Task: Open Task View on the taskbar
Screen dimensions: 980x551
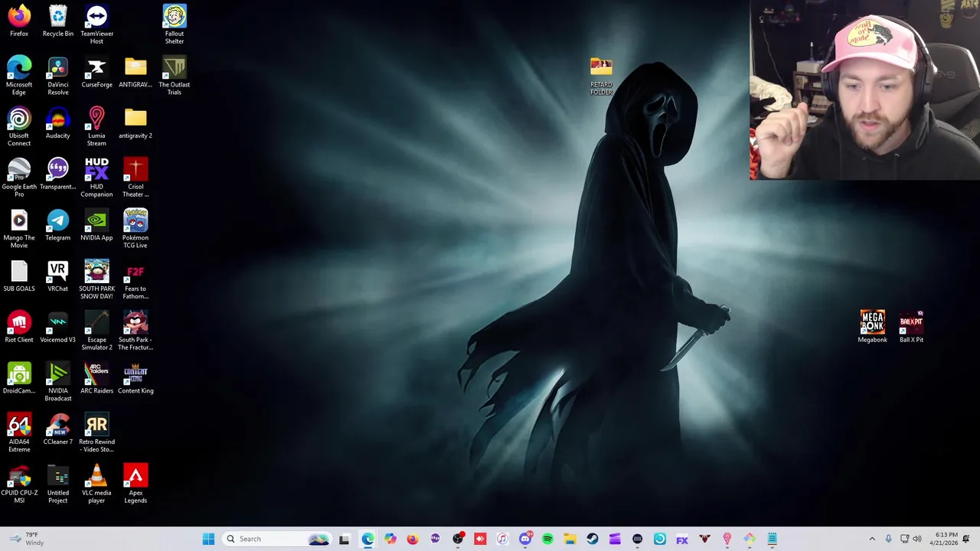Action: tap(344, 539)
